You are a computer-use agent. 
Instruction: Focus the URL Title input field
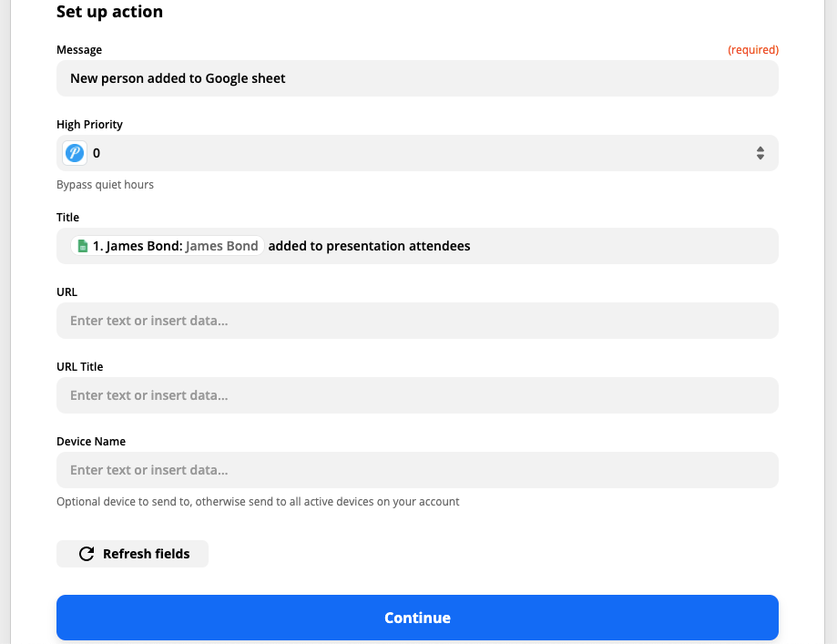pyautogui.click(x=417, y=395)
